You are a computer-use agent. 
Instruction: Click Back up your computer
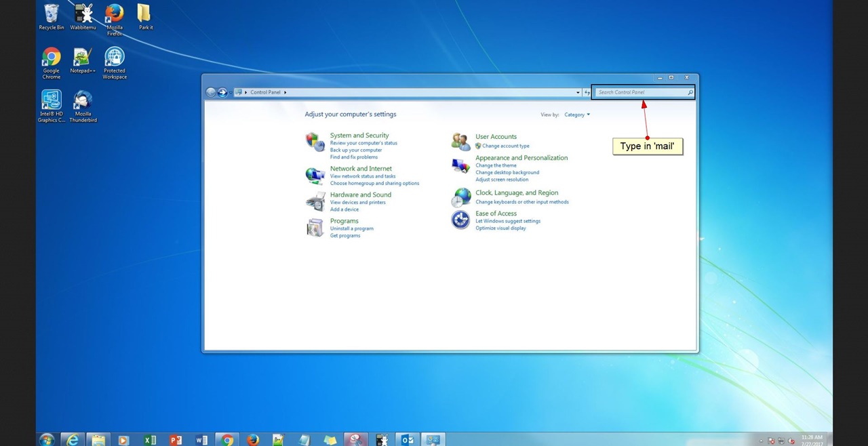tap(356, 150)
